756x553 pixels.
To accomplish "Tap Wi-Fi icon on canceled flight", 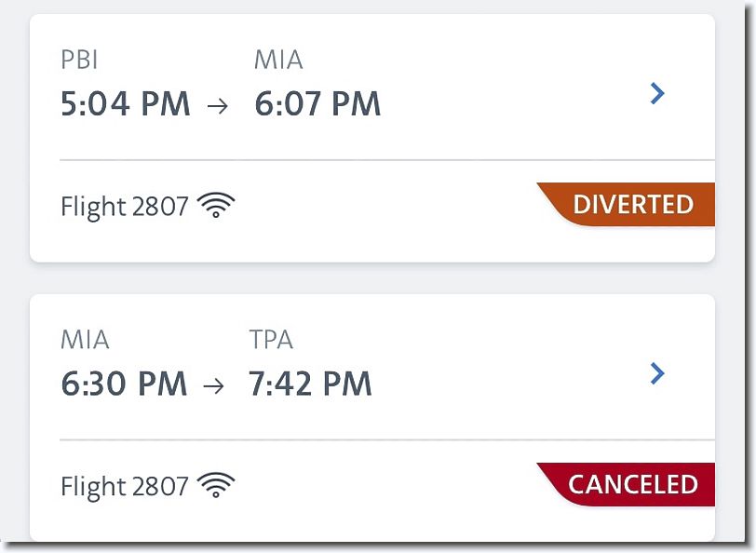I will pyautogui.click(x=216, y=484).
